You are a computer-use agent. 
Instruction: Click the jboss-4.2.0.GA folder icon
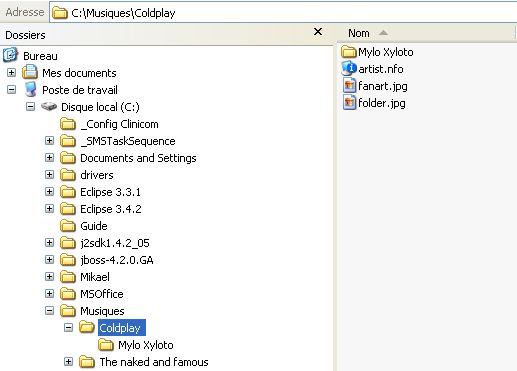pos(68,260)
